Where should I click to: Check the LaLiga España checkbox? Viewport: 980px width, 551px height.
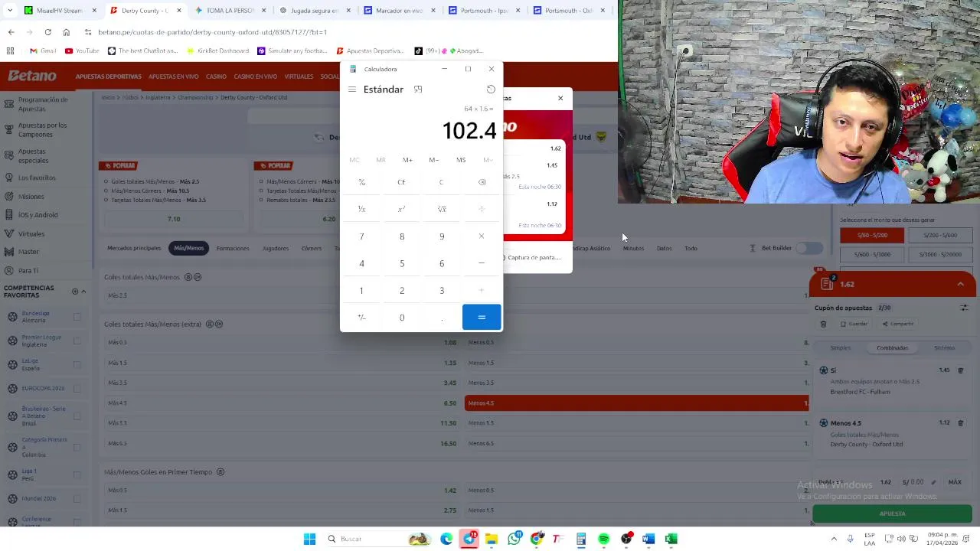click(x=77, y=364)
